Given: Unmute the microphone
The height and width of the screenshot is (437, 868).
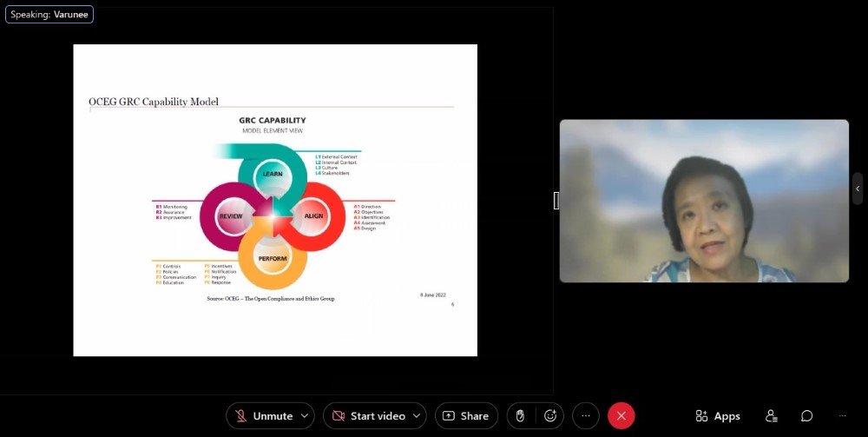Looking at the screenshot, I should pyautogui.click(x=263, y=416).
